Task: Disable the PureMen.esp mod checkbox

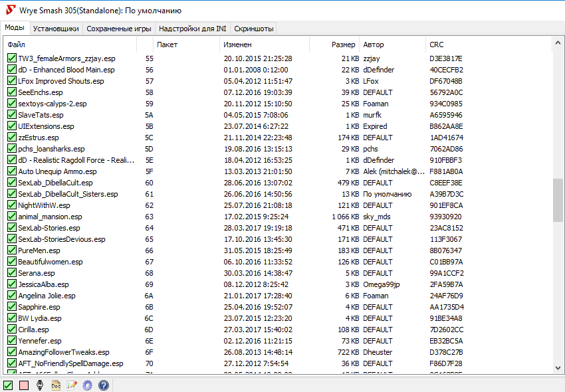Action: point(12,250)
